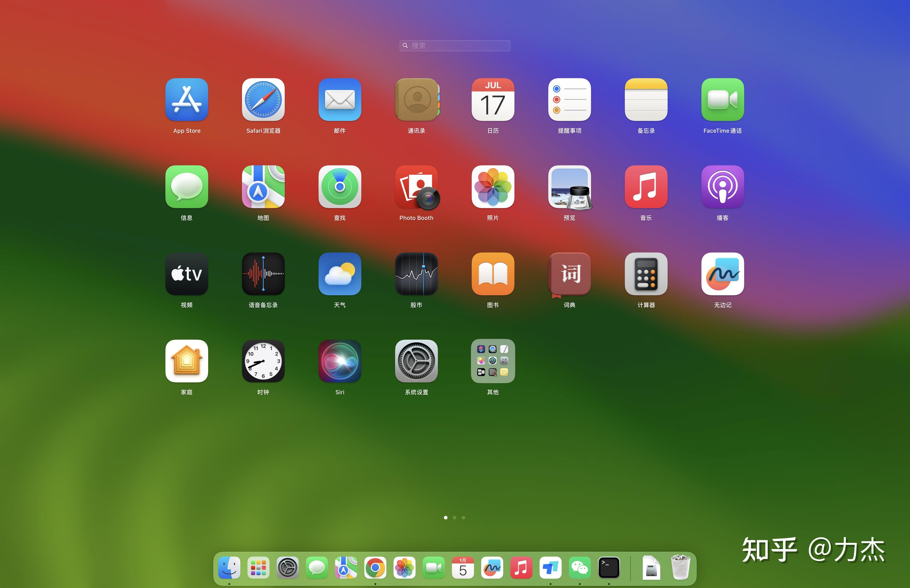Launch 股市 (Stocks) app
This screenshot has height=588, width=910.
coord(417,274)
